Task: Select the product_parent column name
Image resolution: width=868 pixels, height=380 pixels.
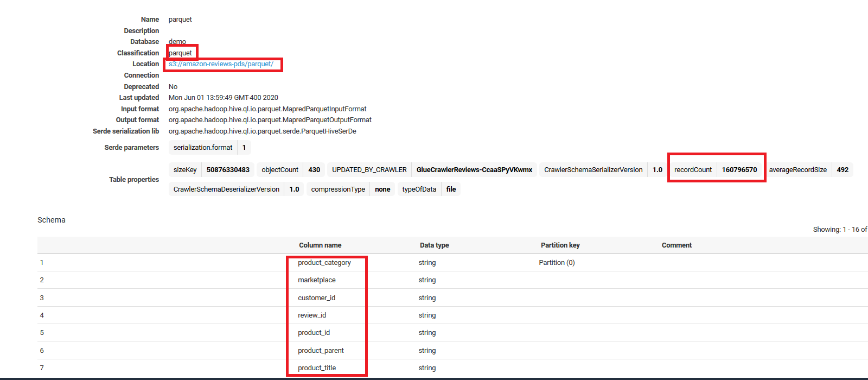Action: point(321,351)
